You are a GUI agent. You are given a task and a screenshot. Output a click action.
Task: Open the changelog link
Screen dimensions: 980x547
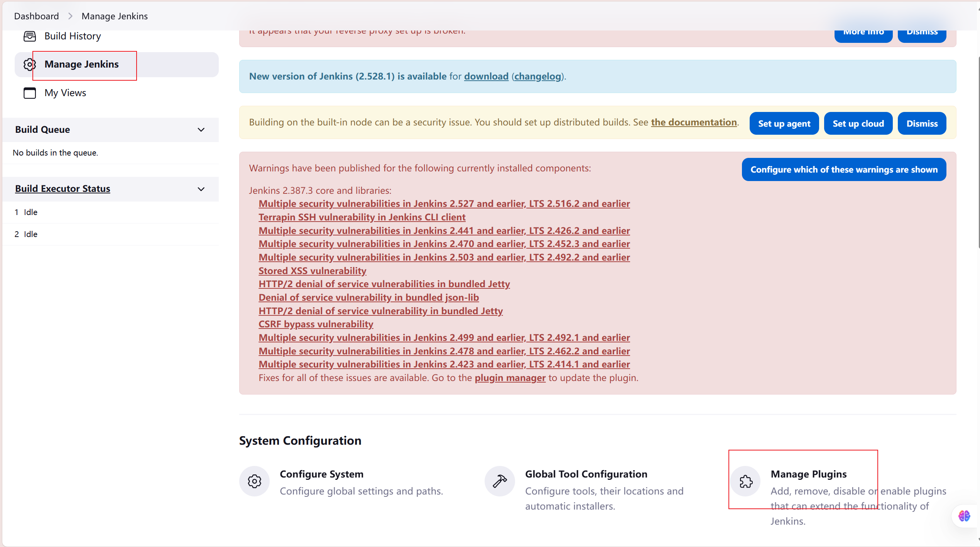pyautogui.click(x=537, y=76)
